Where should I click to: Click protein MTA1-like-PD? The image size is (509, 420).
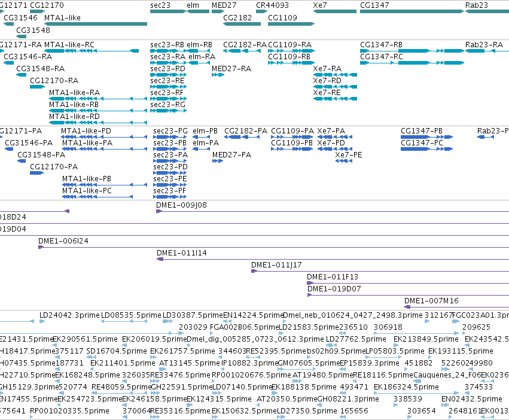click(104, 137)
